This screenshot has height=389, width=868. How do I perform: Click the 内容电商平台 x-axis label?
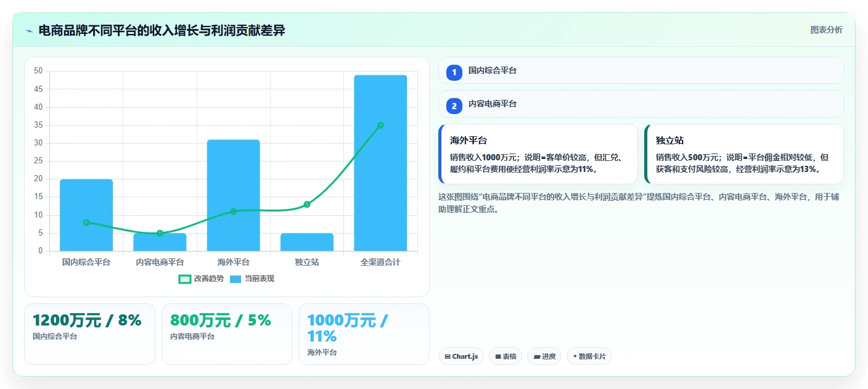pyautogui.click(x=160, y=262)
